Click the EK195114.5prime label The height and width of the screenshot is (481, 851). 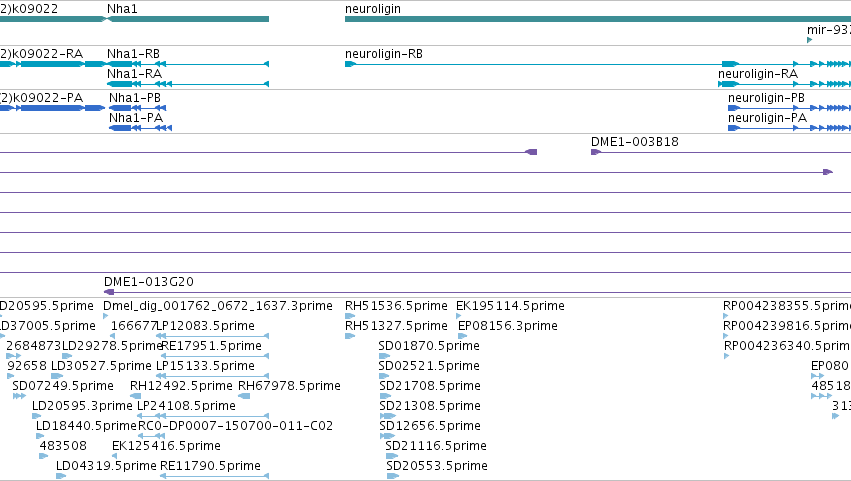click(x=510, y=306)
